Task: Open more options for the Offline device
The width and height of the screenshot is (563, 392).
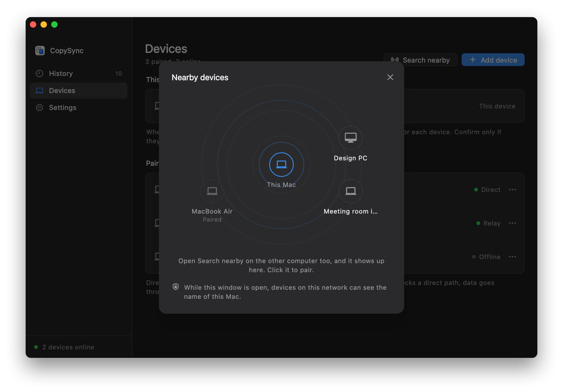Action: [512, 257]
